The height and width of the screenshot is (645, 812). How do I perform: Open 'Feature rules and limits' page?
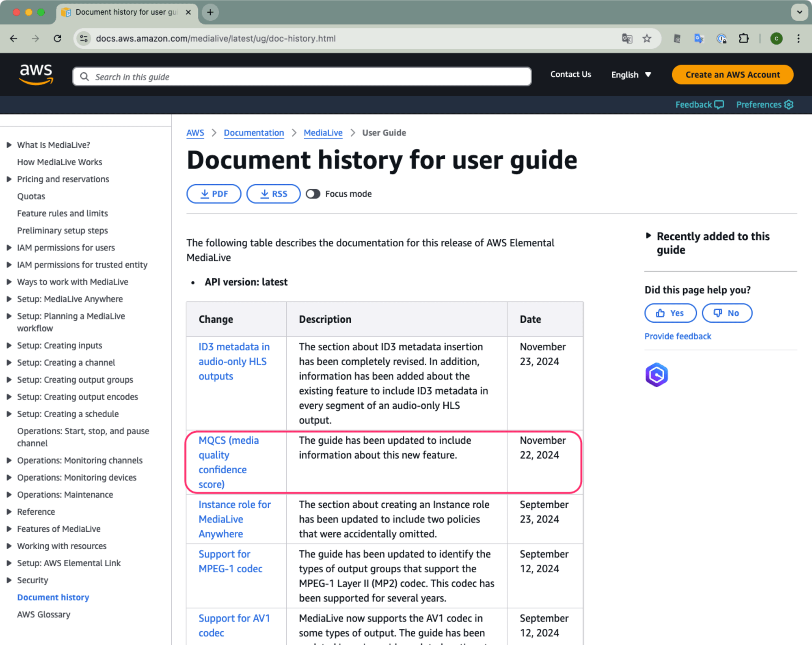[x=63, y=213]
